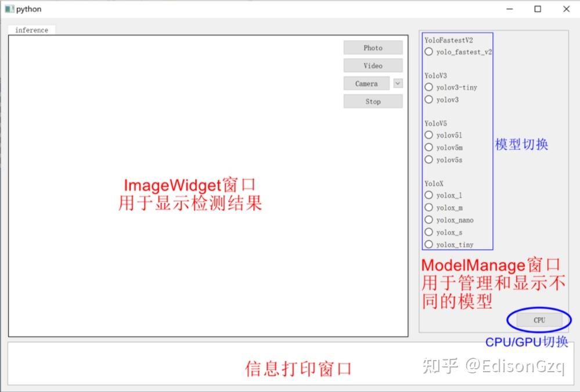Image resolution: width=580 pixels, height=392 pixels.
Task: Switch to the inference tab
Action: point(31,30)
